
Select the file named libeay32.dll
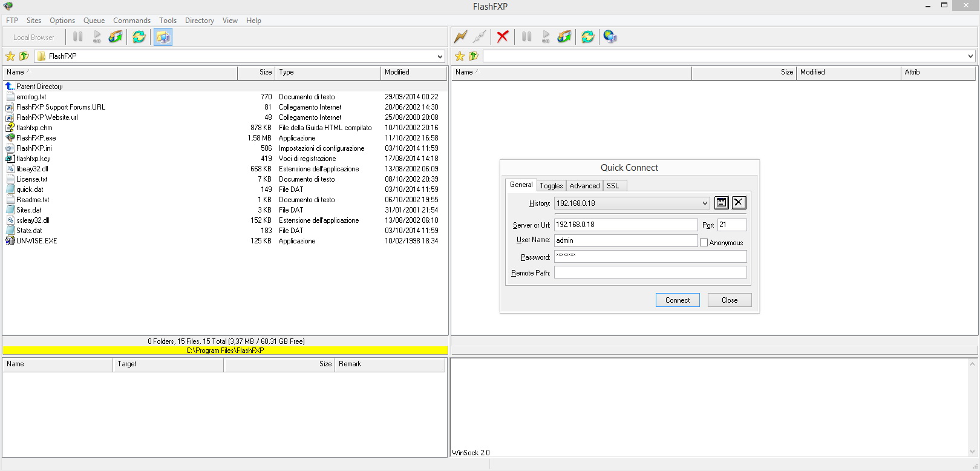point(32,169)
